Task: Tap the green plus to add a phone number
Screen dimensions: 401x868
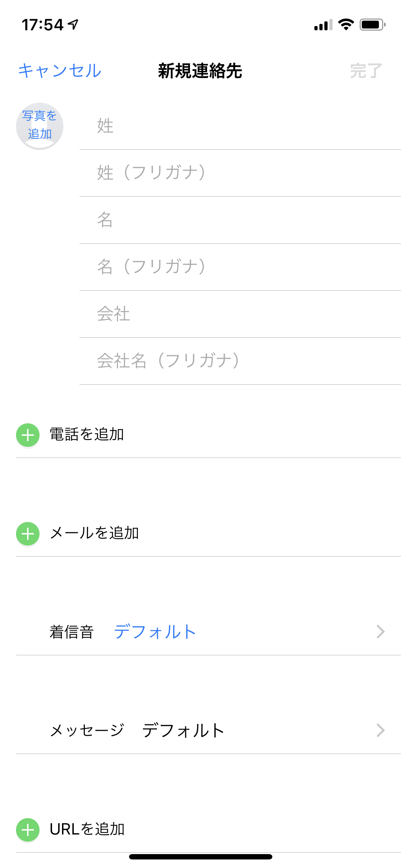Action: pyautogui.click(x=27, y=435)
